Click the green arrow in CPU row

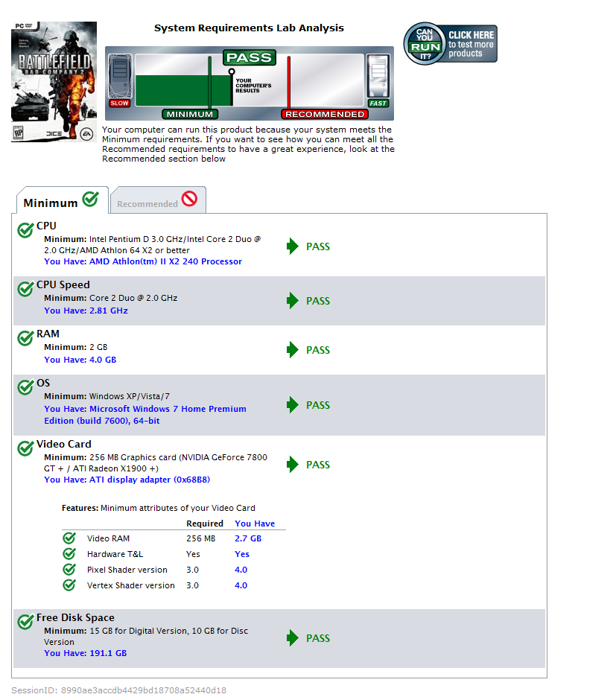(x=293, y=246)
